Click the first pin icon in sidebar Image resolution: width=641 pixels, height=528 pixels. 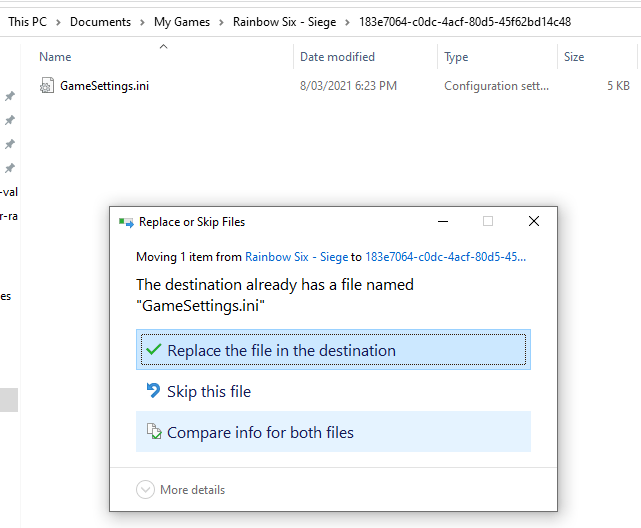(x=10, y=96)
